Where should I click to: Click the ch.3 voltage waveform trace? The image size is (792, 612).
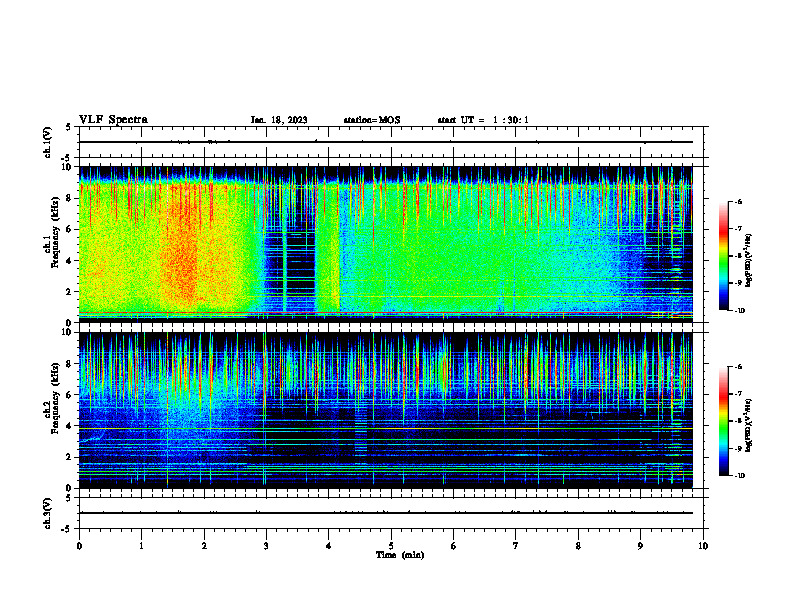pyautogui.click(x=386, y=513)
